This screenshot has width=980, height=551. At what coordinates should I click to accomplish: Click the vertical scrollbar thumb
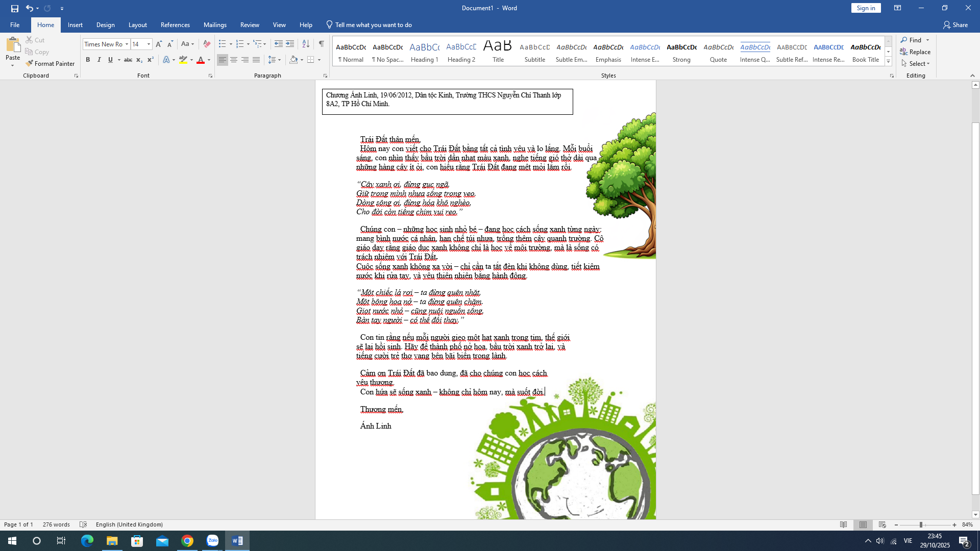(x=975, y=309)
